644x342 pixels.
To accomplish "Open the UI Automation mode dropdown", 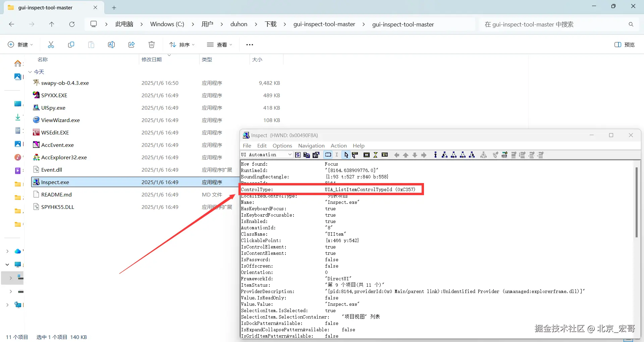I will [266, 155].
